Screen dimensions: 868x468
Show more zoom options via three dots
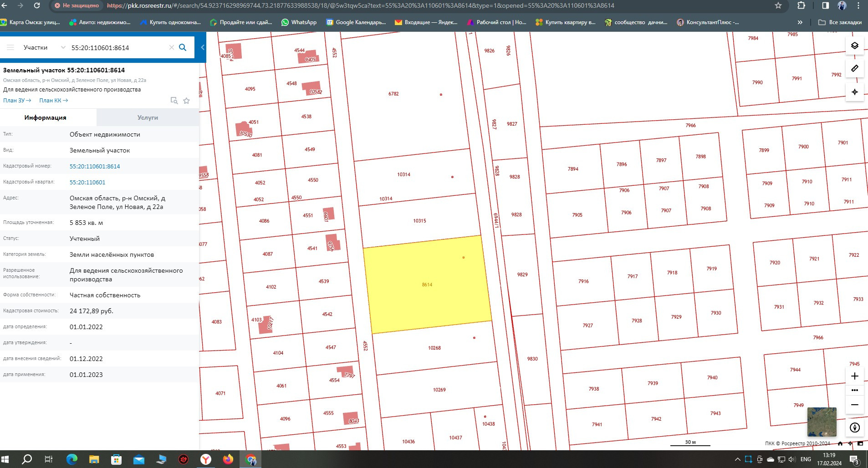click(854, 390)
